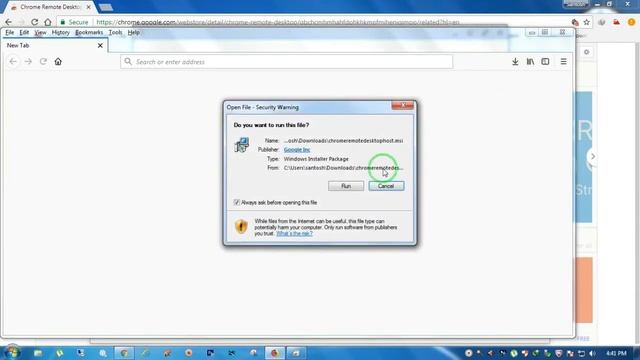Click the Run button in the security warning
640x360 pixels.
tap(346, 186)
